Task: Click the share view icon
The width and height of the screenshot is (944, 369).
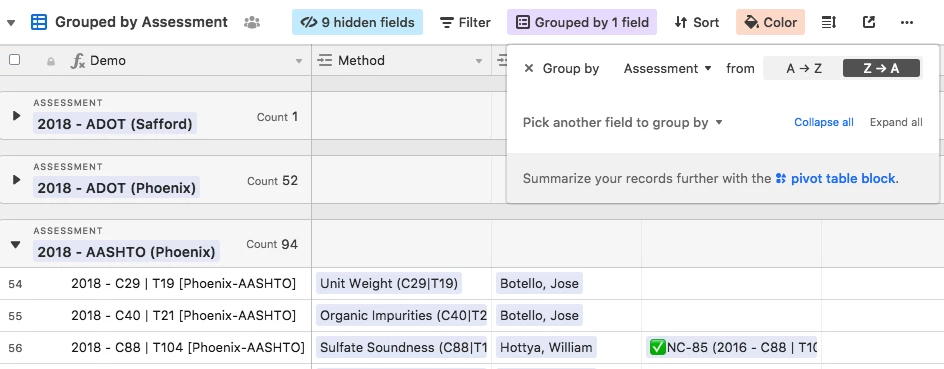Action: click(868, 22)
